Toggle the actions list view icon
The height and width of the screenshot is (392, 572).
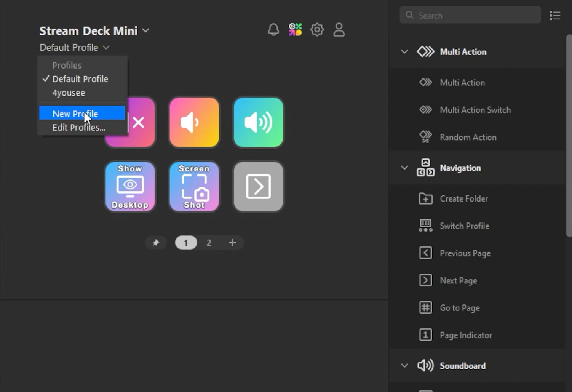555,16
